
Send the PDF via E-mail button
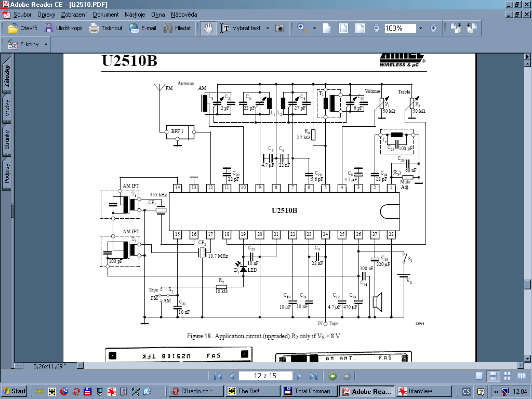[142, 28]
